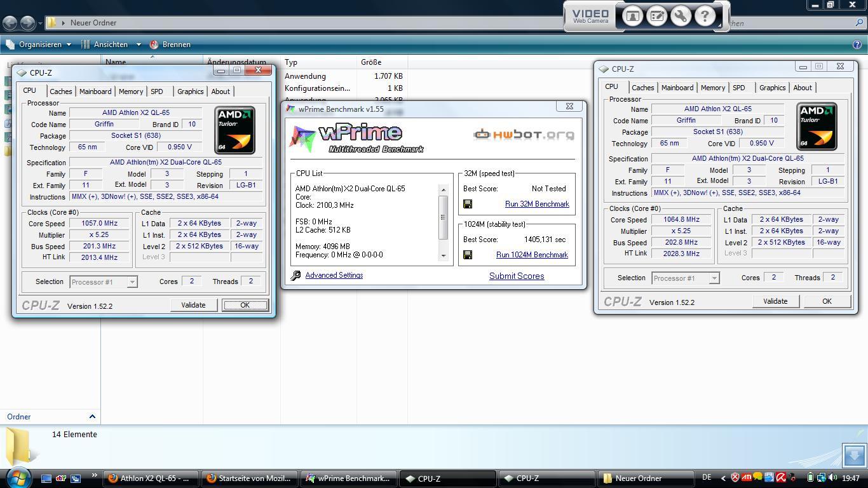Click the AMD Turion logo in left CPU-Z

tap(235, 130)
